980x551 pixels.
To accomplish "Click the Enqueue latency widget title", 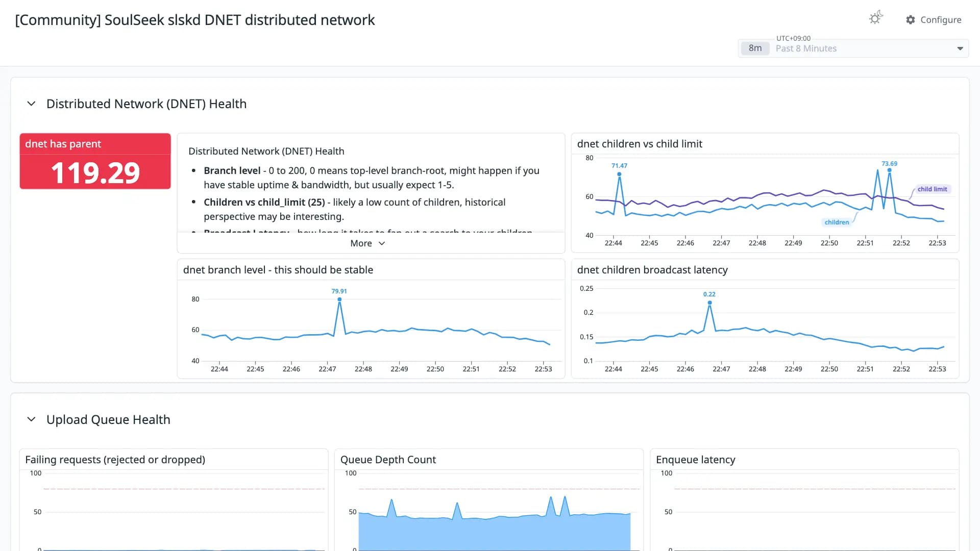I will (x=695, y=460).
